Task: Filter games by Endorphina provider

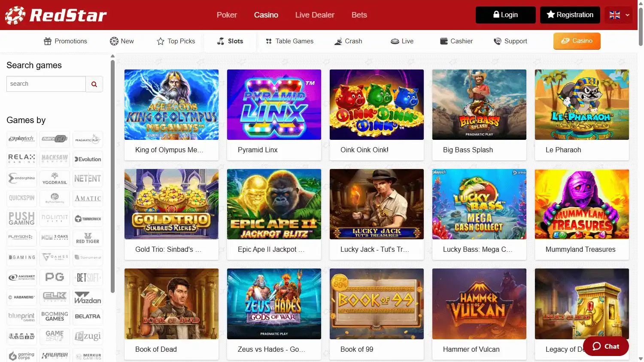Action: click(x=22, y=178)
